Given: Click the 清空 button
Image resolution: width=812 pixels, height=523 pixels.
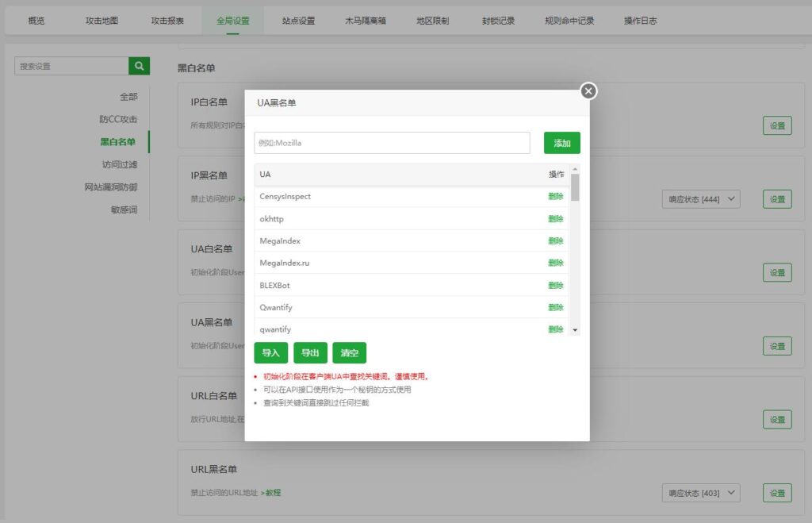Looking at the screenshot, I should [350, 353].
